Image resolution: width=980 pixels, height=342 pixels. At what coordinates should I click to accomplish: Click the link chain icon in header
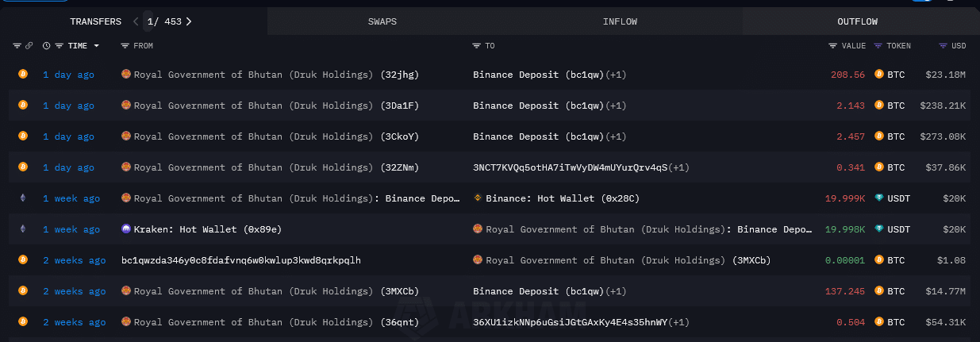point(29,46)
